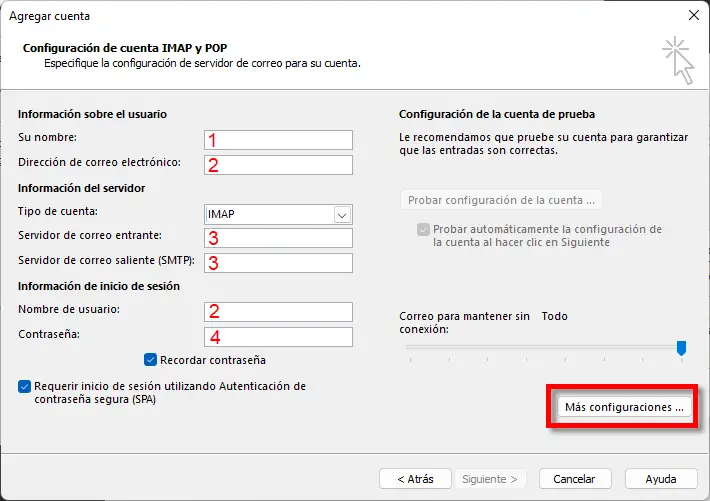Image resolution: width=710 pixels, height=501 pixels.
Task: Toggle Probar automáticamente la configuración checkbox
Action: [423, 229]
